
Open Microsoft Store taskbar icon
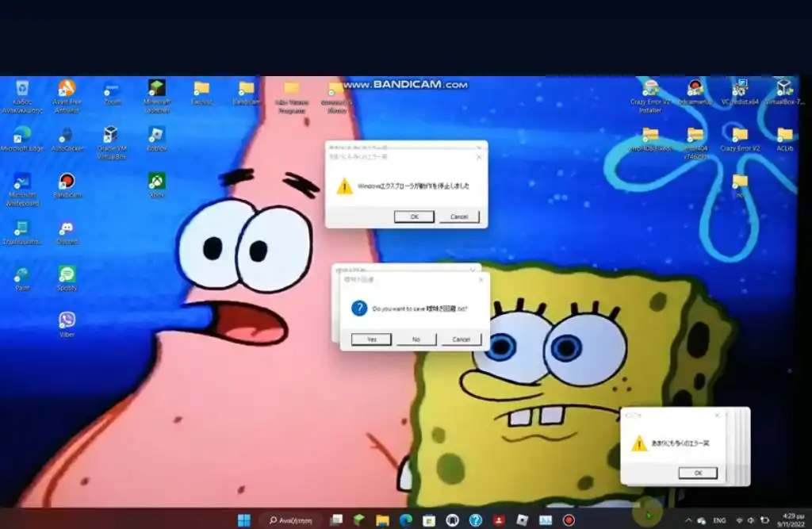(429, 519)
